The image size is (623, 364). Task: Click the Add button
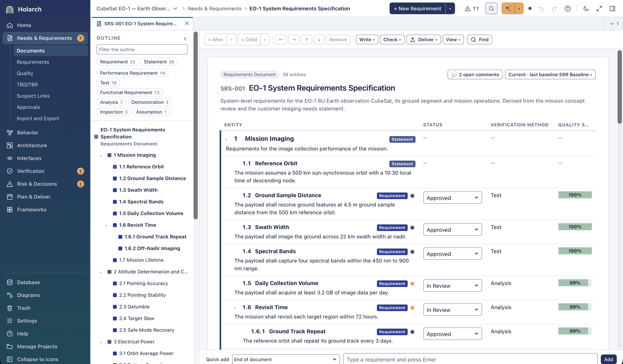[x=609, y=359]
